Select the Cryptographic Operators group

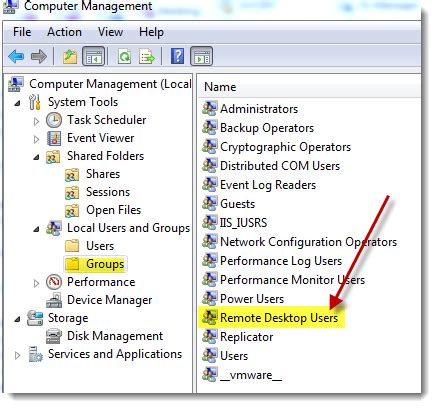coord(286,147)
